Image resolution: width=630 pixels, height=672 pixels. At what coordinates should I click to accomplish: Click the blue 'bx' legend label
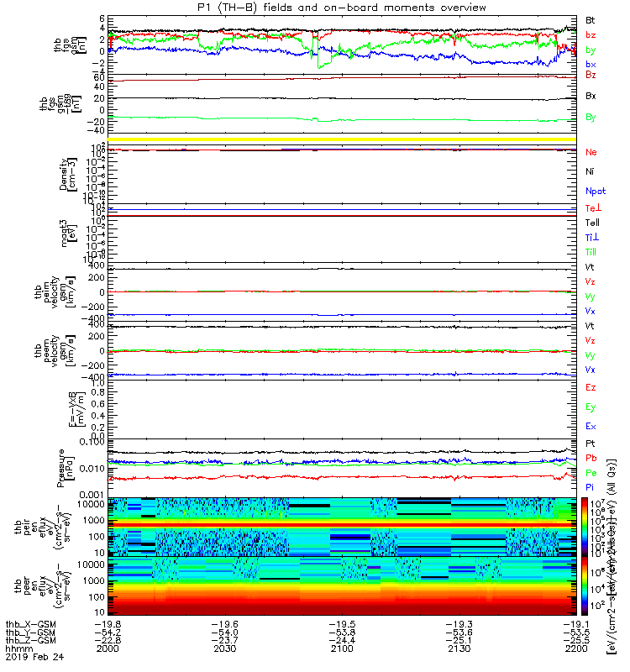point(591,65)
